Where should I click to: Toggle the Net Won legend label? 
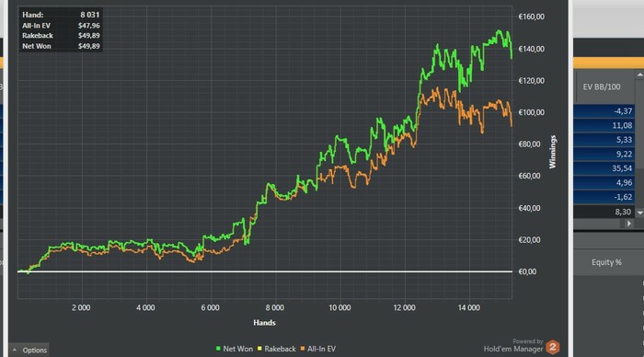click(237, 349)
